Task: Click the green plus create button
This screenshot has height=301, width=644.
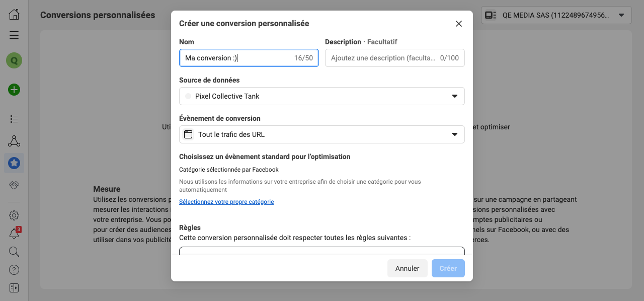Action: pyautogui.click(x=14, y=90)
